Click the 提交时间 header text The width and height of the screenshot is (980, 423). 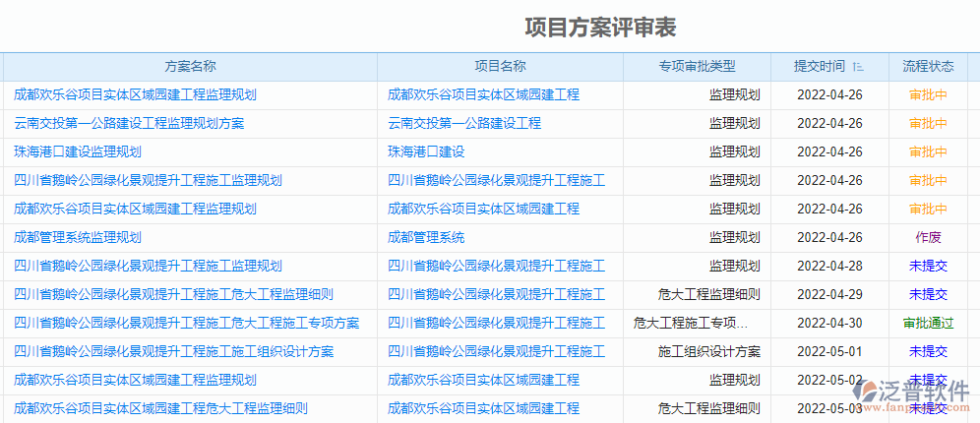(x=820, y=66)
